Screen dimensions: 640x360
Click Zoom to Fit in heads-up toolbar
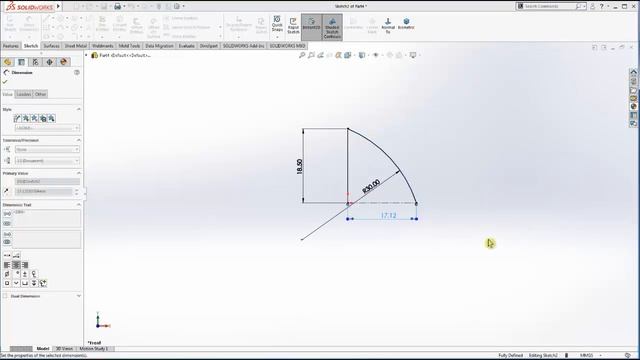click(x=302, y=55)
